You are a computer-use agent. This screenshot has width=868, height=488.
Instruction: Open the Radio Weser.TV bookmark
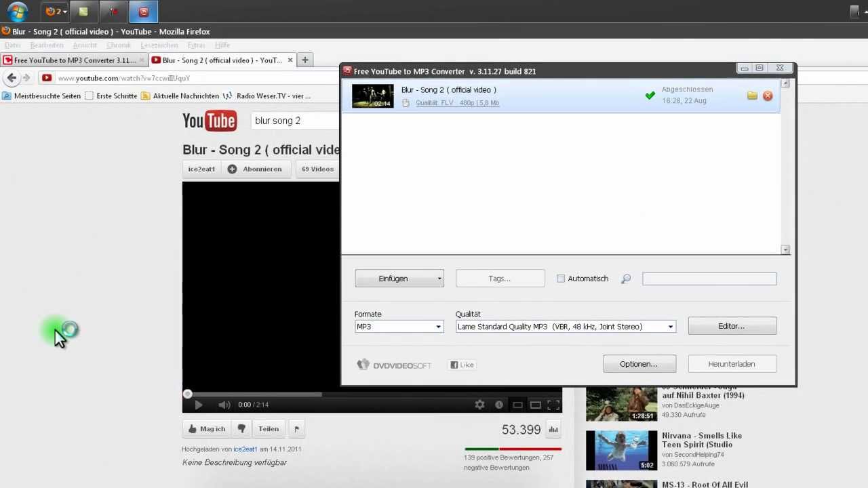point(267,96)
